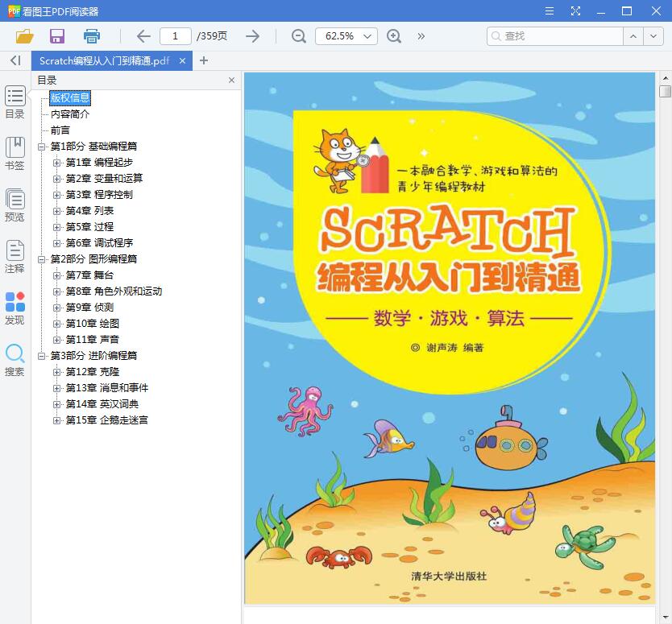Open the 书签 bookmarks panel in sidebar
The height and width of the screenshot is (624, 672).
pos(15,154)
